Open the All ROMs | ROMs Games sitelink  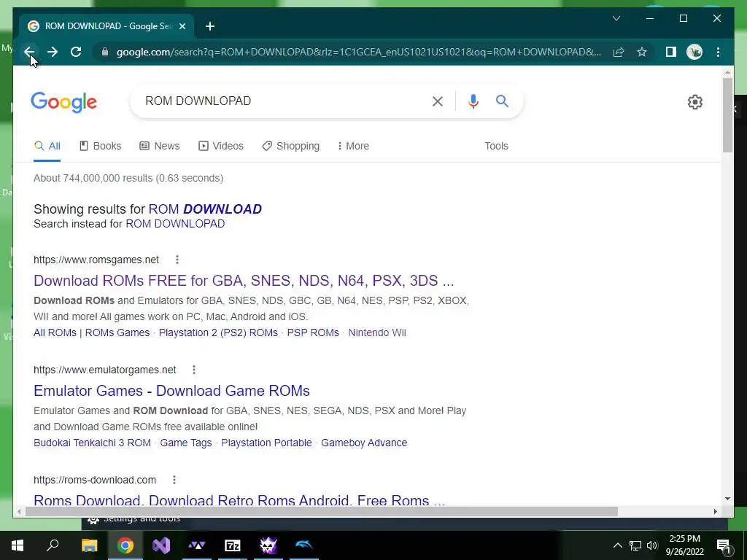click(91, 332)
